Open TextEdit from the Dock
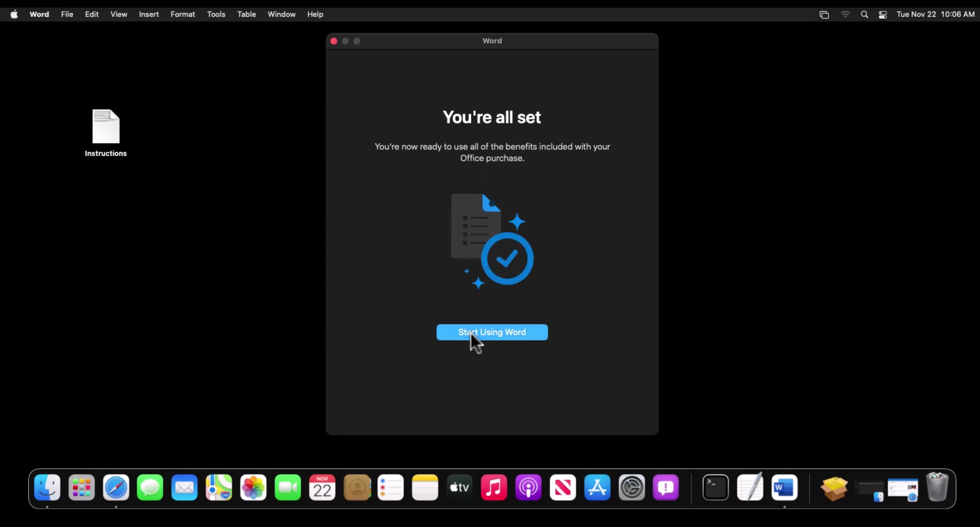This screenshot has width=980, height=527. tap(750, 487)
